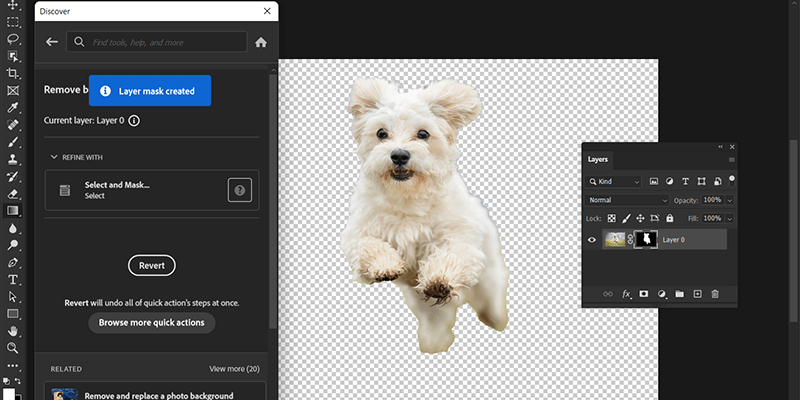Toggle lock position
The width and height of the screenshot is (800, 400).
pos(641,218)
